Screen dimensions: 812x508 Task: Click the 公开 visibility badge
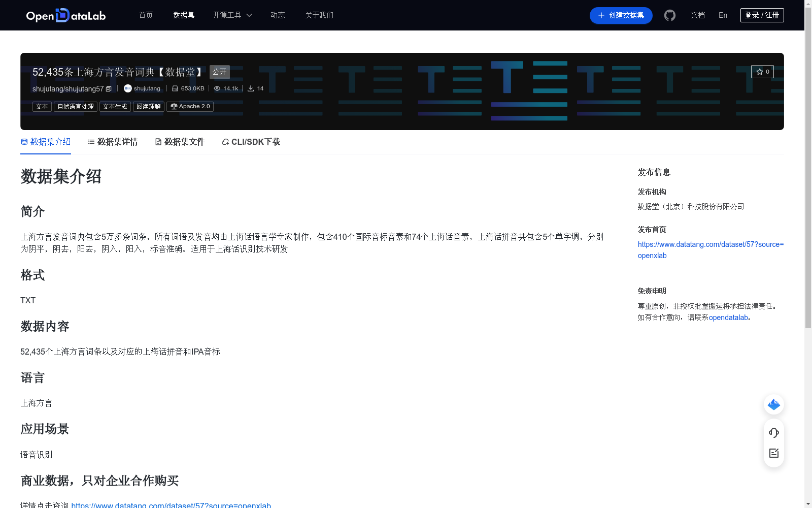[x=219, y=72]
